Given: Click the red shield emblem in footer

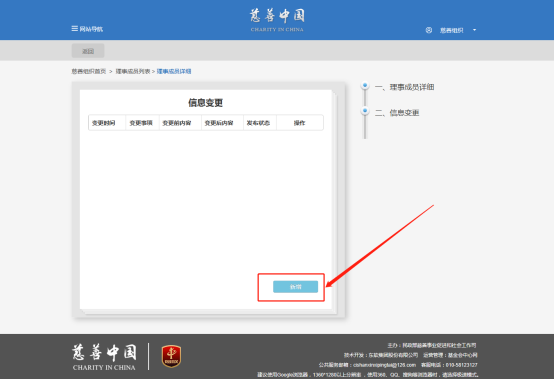Looking at the screenshot, I should [x=171, y=356].
